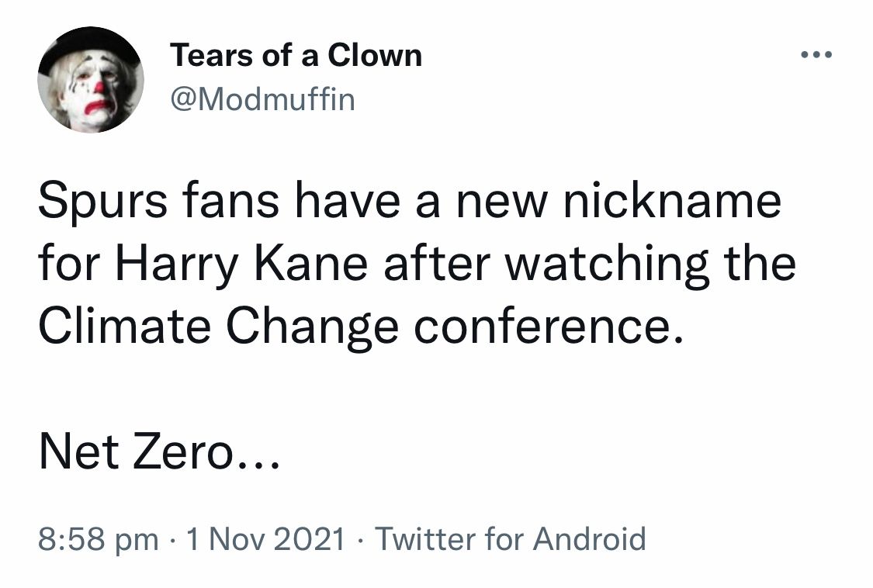The width and height of the screenshot is (873, 588).
Task: Open the Tears of a Clown profile name
Action: (x=296, y=56)
